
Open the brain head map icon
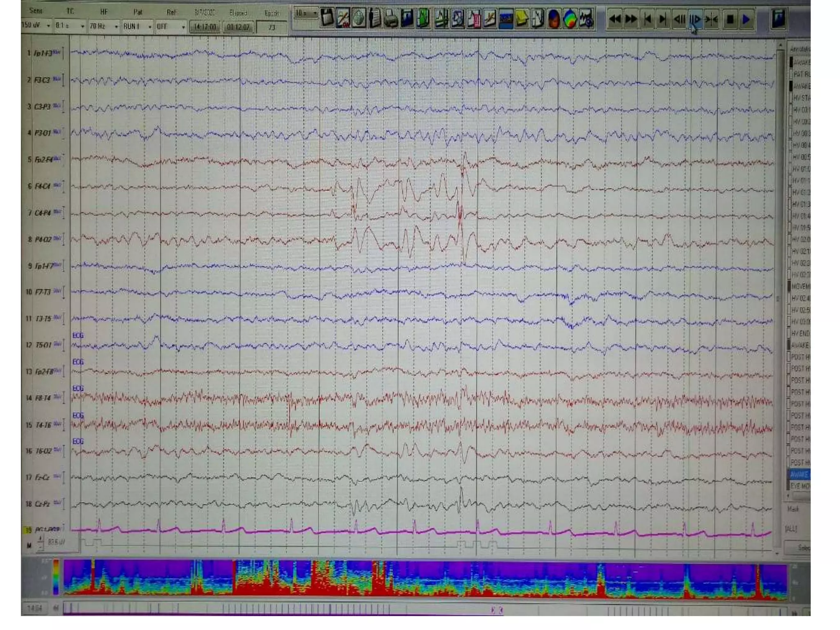553,19
